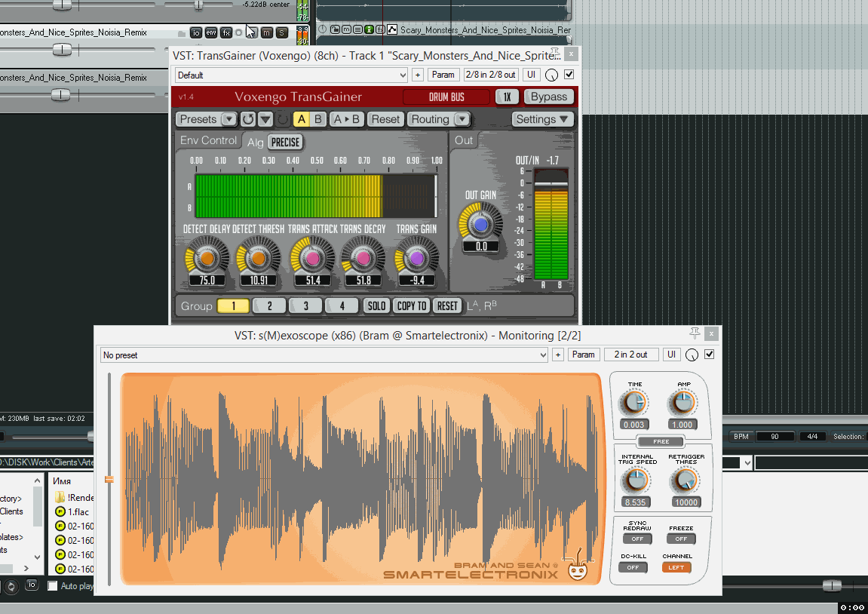Click the s(M)exoscope TIME knob

[634, 403]
